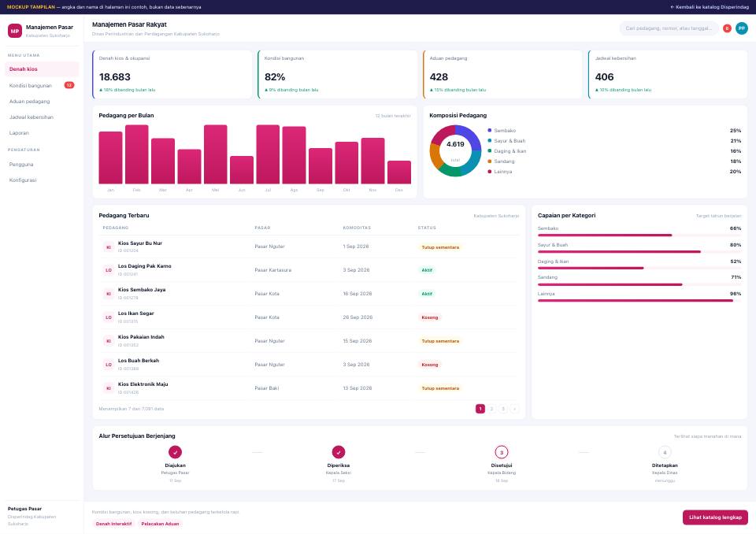
Task: Click the Aduan pedagang 428 card
Action: click(503, 74)
